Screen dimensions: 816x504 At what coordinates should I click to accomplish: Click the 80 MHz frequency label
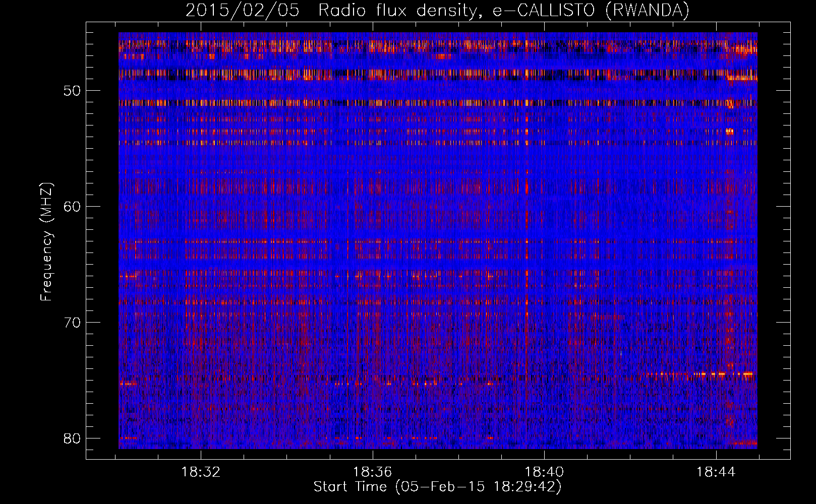click(73, 438)
